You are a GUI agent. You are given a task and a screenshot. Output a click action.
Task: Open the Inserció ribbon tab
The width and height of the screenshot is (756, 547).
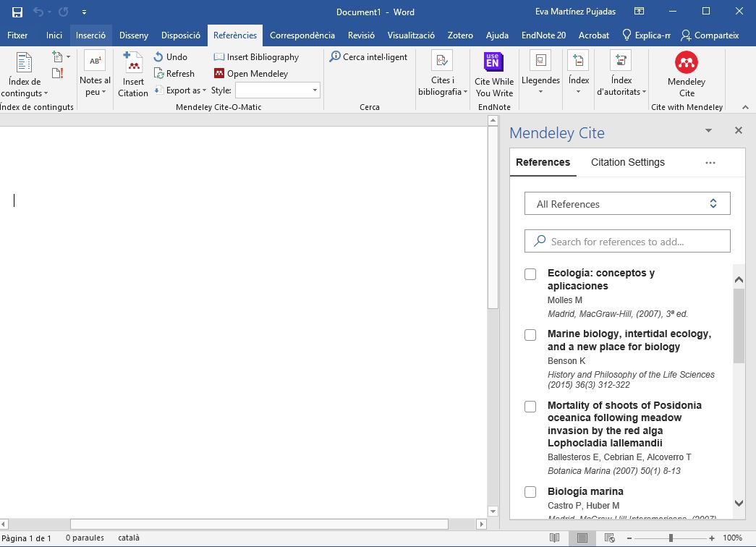90,35
